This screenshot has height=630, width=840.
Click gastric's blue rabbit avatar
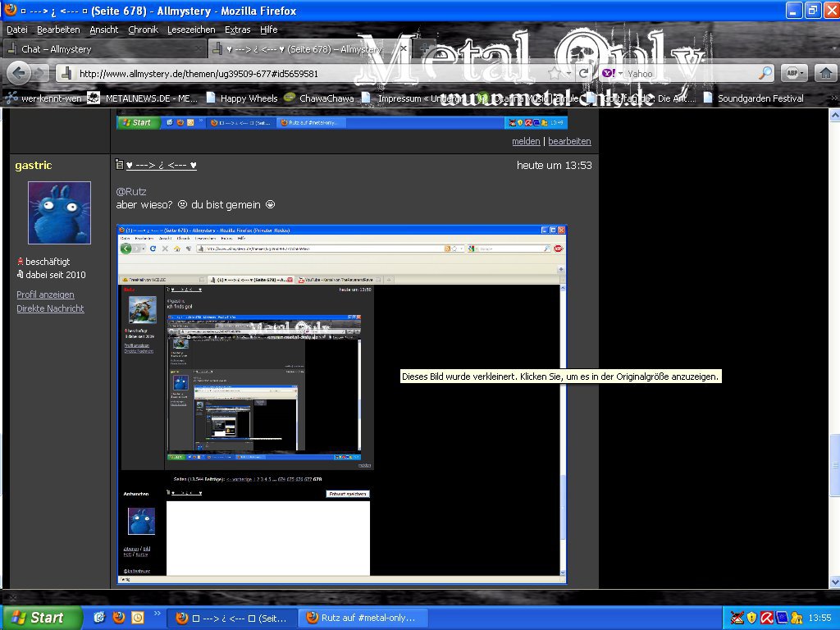[59, 212]
